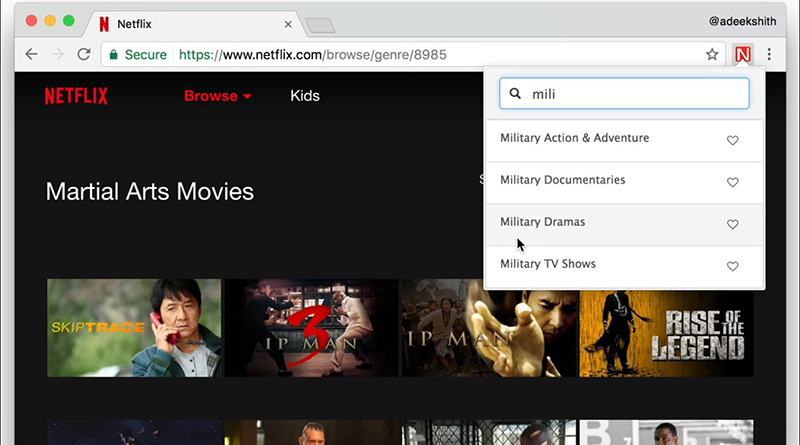800x445 pixels.
Task: Open the Kids section link
Action: click(305, 96)
